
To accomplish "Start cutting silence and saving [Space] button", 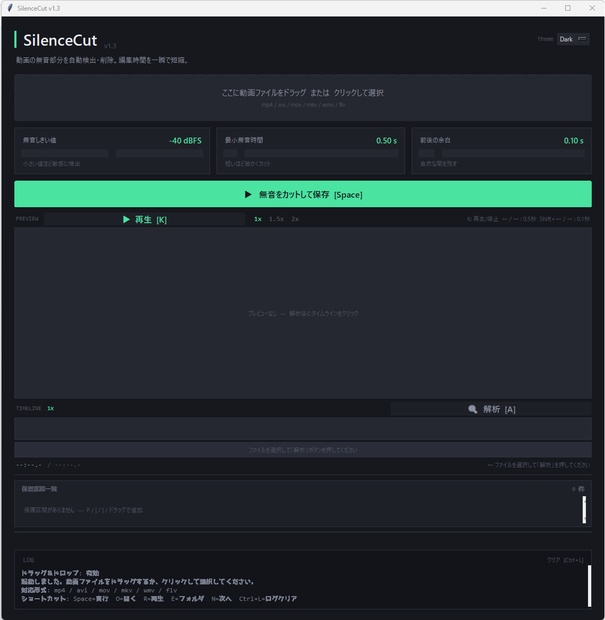I will pyautogui.click(x=303, y=194).
